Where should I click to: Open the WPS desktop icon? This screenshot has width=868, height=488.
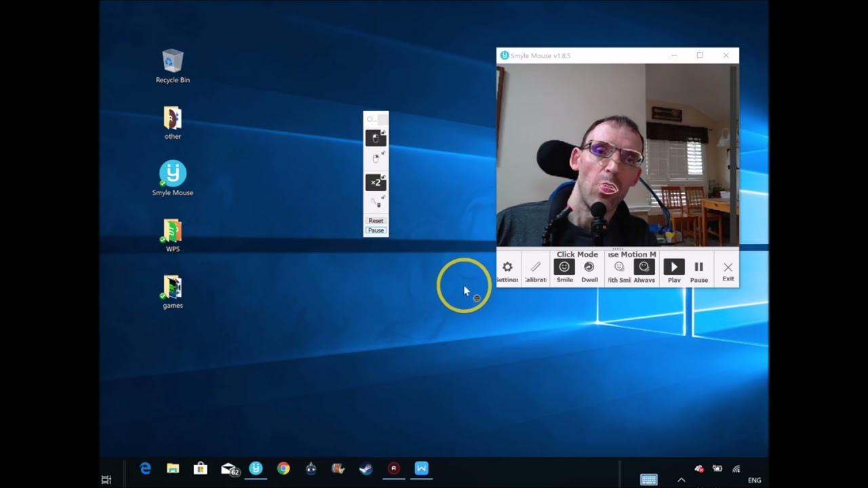tap(172, 235)
